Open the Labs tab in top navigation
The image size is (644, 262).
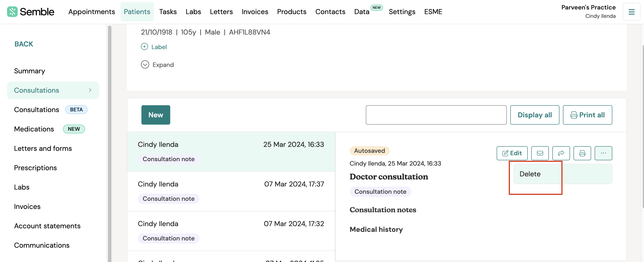[x=193, y=12]
